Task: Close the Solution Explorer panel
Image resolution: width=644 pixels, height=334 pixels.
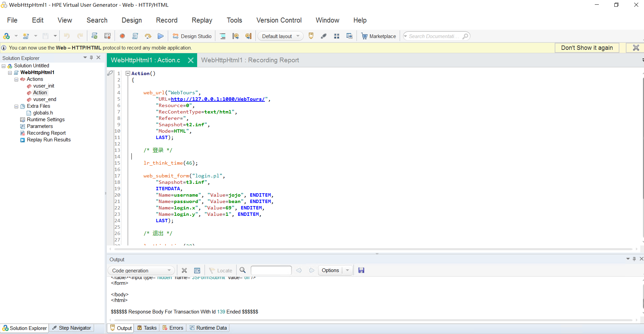Action: (98, 58)
